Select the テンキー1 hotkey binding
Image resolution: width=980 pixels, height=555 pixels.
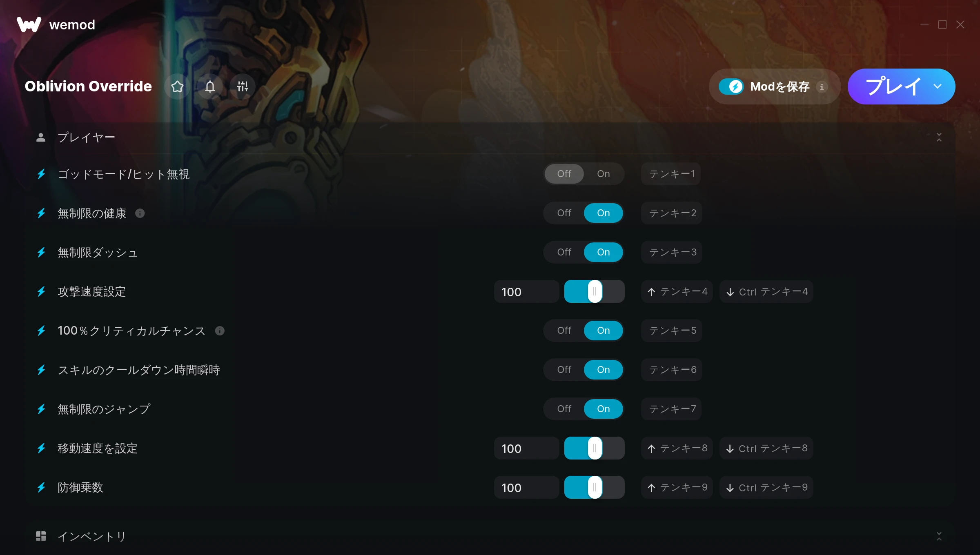tap(671, 174)
